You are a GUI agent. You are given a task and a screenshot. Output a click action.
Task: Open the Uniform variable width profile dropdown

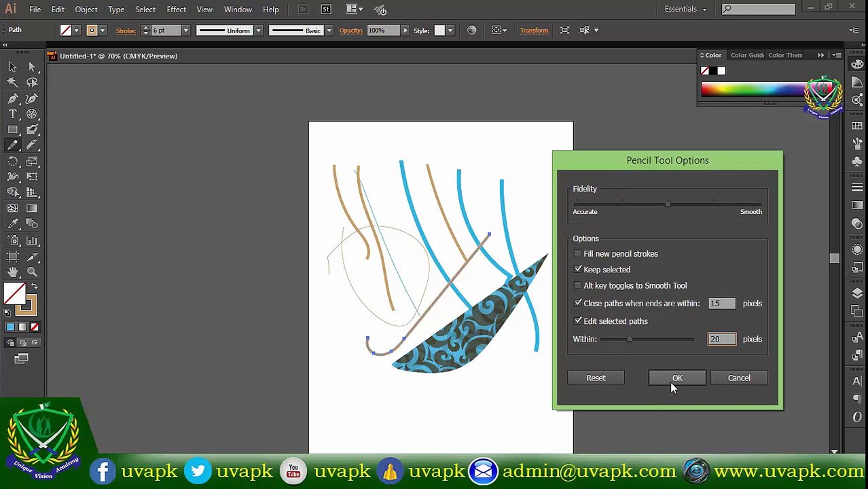258,31
